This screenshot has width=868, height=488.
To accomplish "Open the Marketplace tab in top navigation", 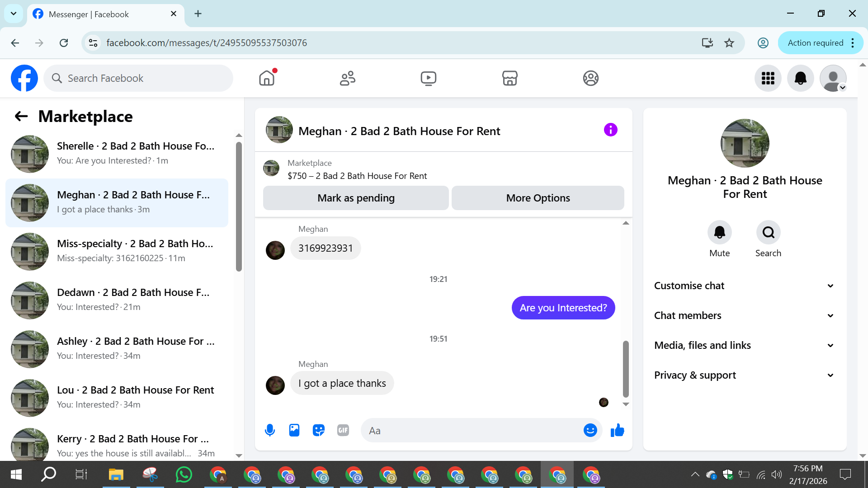I will point(509,78).
